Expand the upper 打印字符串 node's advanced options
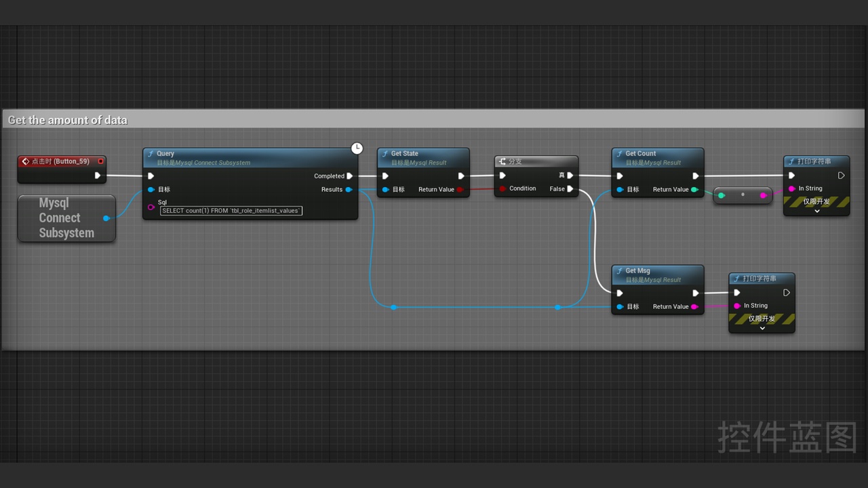This screenshot has width=868, height=488. point(816,211)
